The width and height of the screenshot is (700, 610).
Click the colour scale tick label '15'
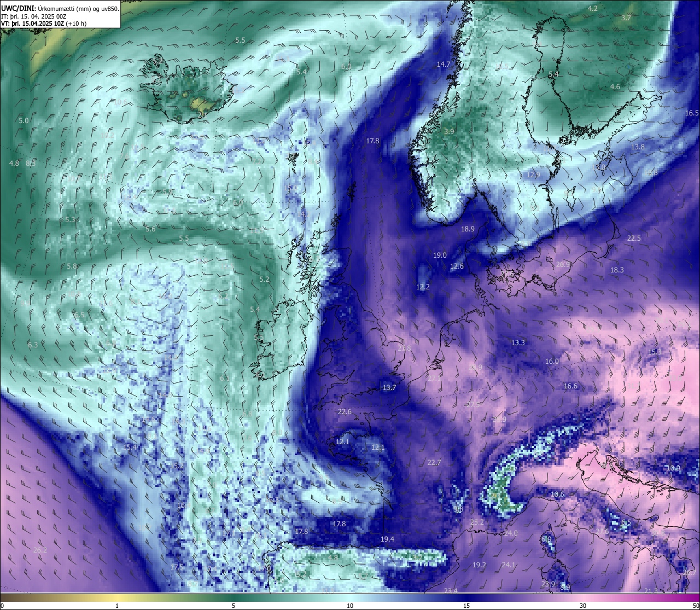pyautogui.click(x=466, y=606)
